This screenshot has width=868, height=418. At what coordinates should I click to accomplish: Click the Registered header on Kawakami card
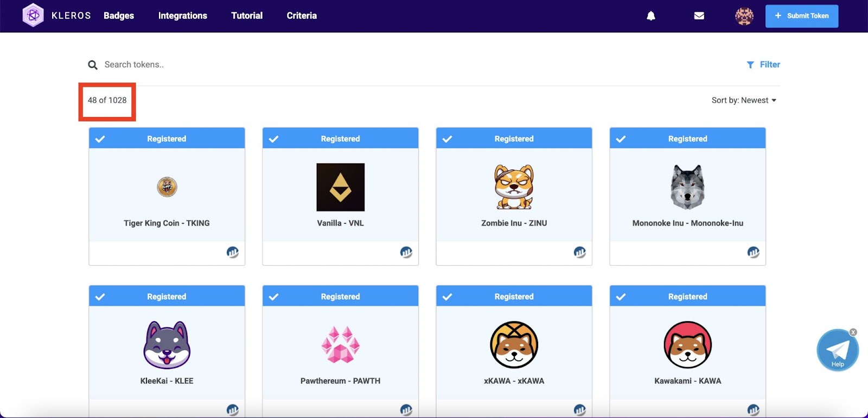688,296
